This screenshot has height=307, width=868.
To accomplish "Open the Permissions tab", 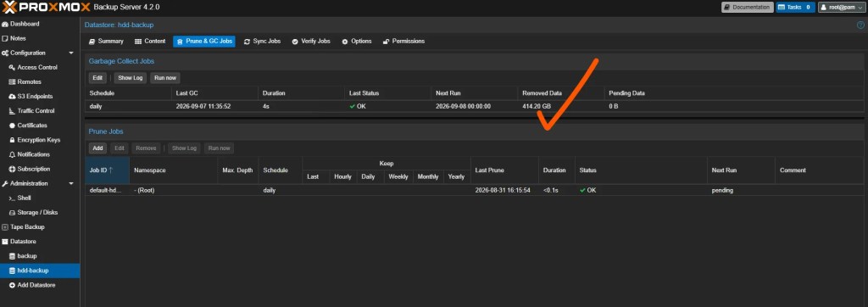I will click(404, 42).
